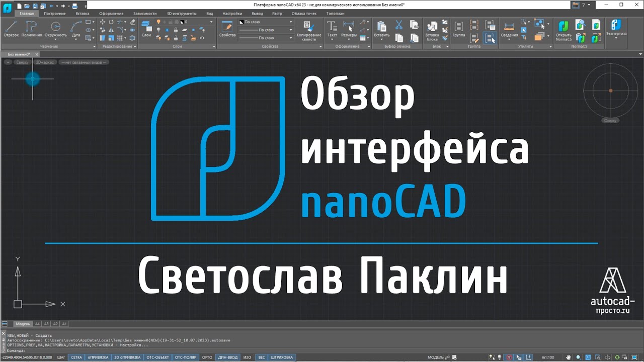Screen dimensions: 644x362
Task: Open the Слои layers manager
Action: click(x=146, y=29)
